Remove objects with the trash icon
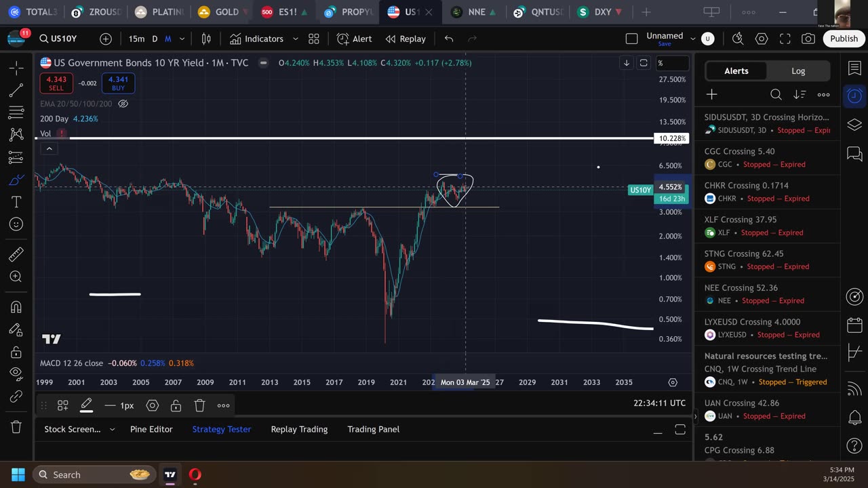 click(x=16, y=427)
